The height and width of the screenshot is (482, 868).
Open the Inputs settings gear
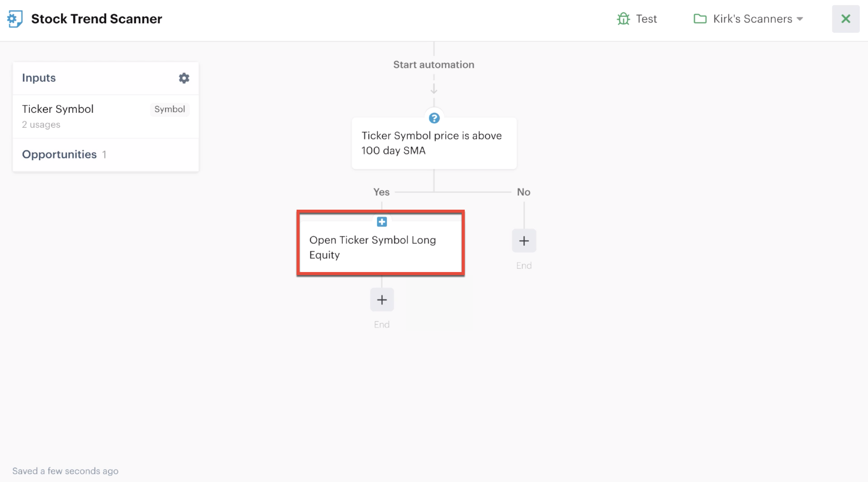(x=184, y=78)
